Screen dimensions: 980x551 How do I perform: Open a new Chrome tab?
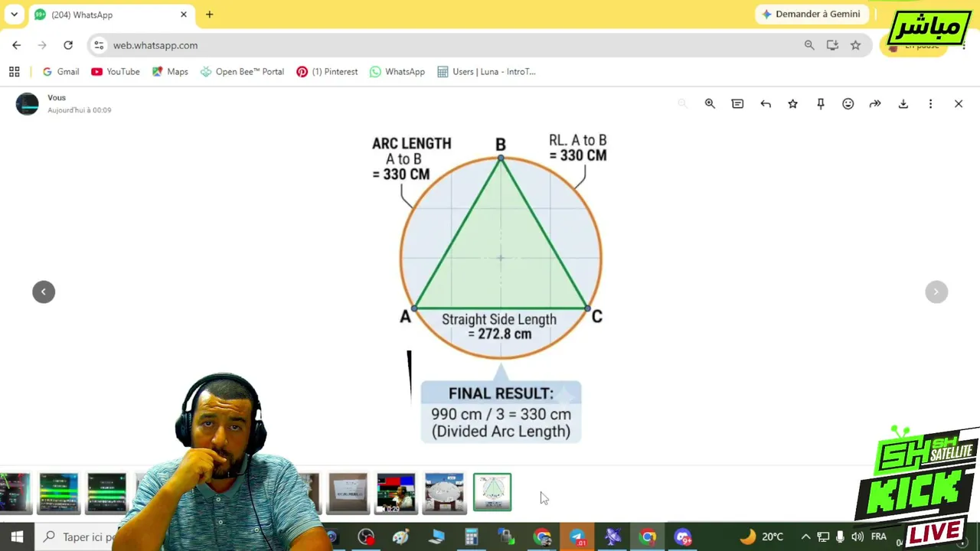tap(209, 15)
